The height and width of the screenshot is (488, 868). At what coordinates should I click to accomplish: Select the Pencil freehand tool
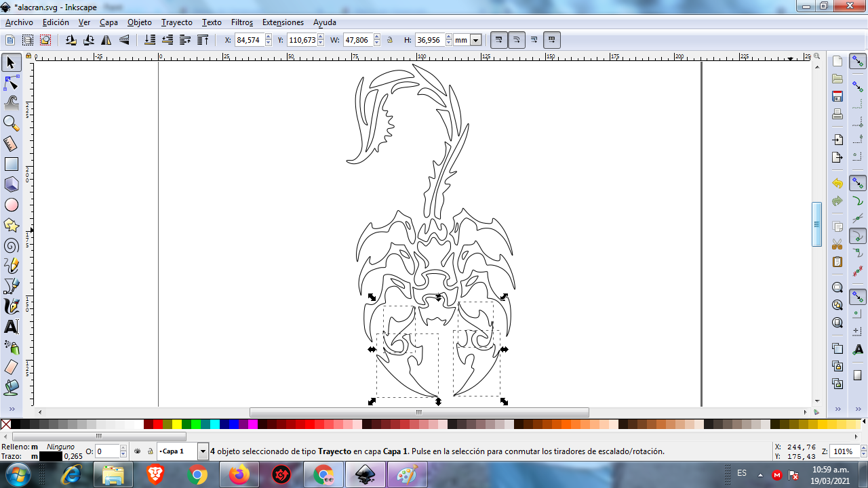coord(11,266)
